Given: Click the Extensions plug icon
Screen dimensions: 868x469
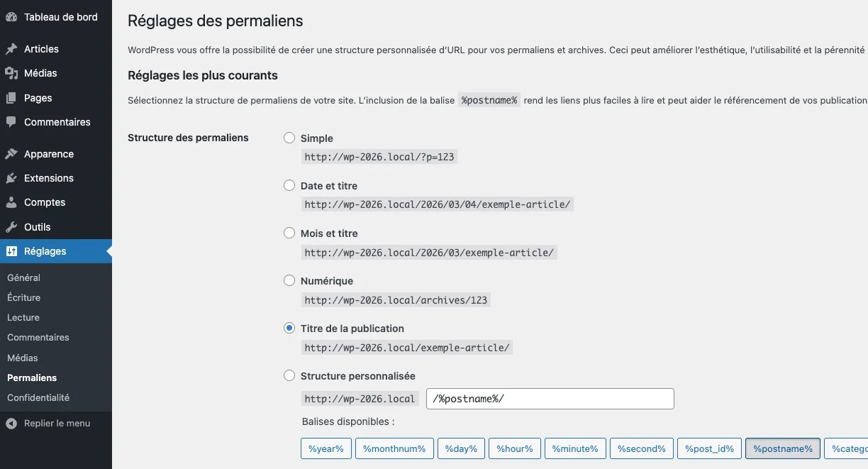Looking at the screenshot, I should [x=11, y=178].
